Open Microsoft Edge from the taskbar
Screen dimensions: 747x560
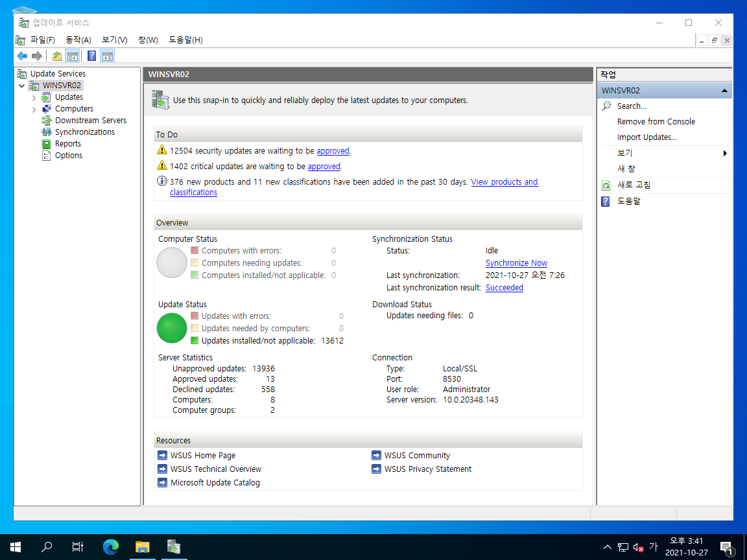[110, 546]
